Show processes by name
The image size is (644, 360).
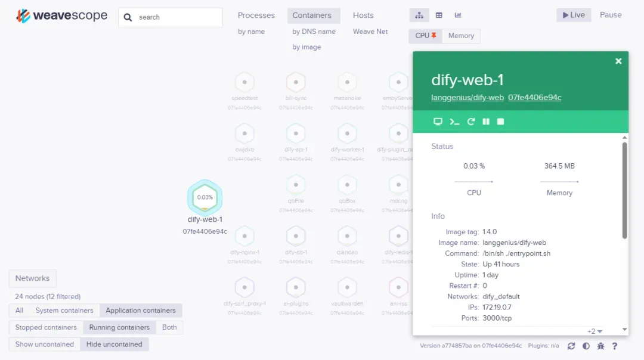tap(251, 32)
